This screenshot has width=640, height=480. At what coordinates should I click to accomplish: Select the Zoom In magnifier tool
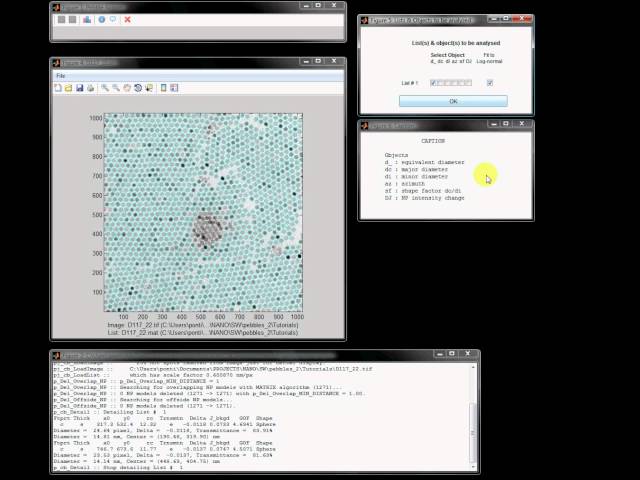[105, 88]
